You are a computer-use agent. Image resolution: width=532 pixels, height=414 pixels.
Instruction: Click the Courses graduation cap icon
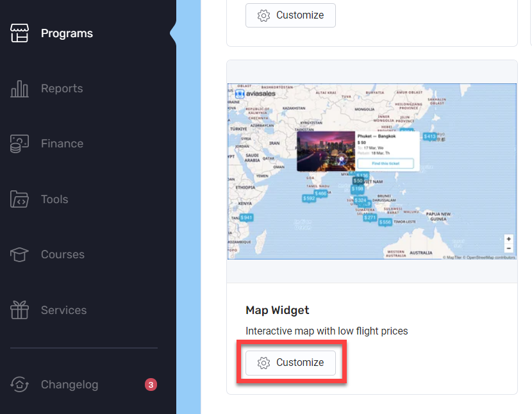[x=19, y=254]
